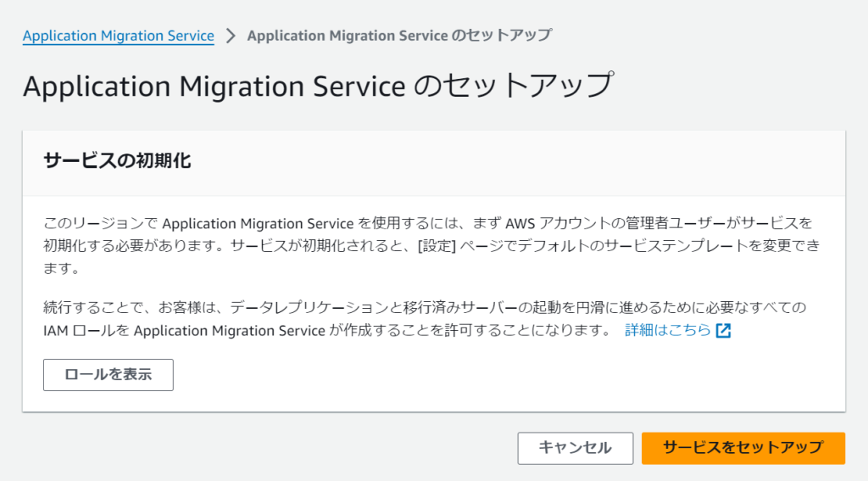The height and width of the screenshot is (481, 868).
Task: Click the external link icon beside 詳細はこちら
Action: (x=724, y=330)
